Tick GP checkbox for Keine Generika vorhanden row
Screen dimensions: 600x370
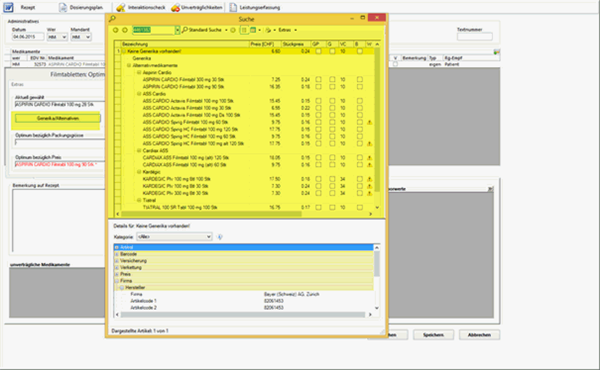(x=318, y=51)
